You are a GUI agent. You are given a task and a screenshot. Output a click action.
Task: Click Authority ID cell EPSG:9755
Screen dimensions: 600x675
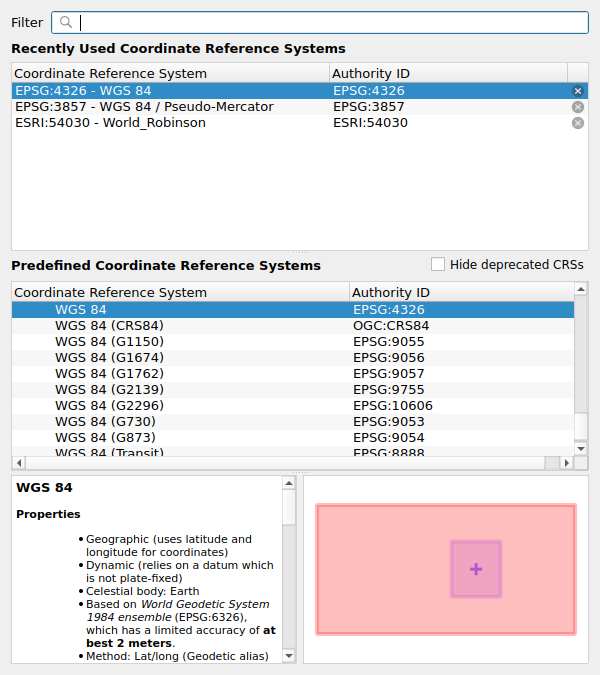(389, 390)
